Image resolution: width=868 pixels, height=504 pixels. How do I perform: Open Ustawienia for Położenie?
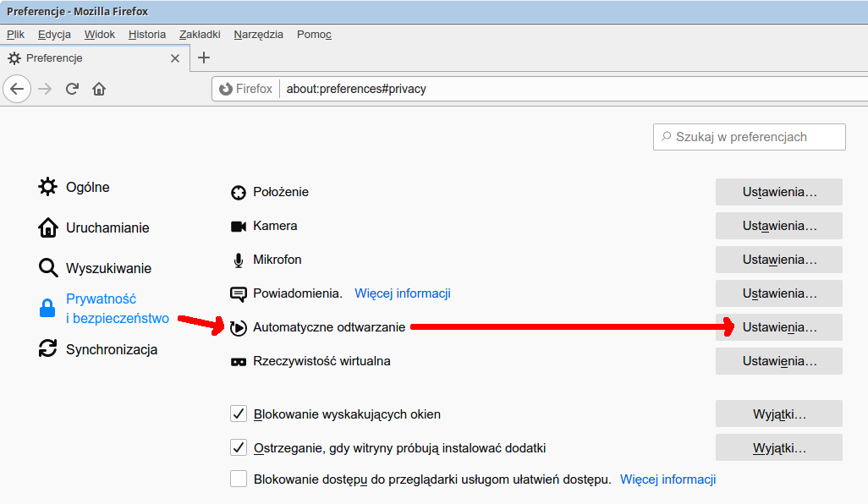click(779, 192)
